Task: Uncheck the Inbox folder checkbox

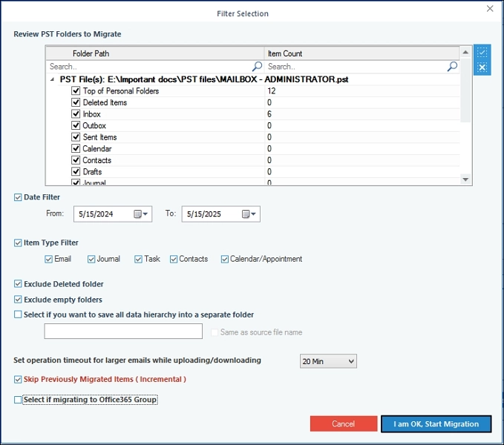Action: pyautogui.click(x=76, y=114)
